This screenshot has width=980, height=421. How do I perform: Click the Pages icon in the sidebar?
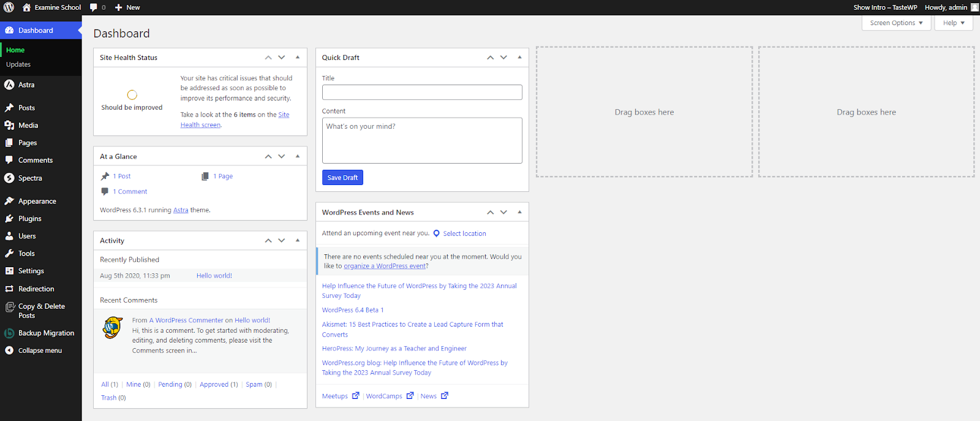(9, 143)
